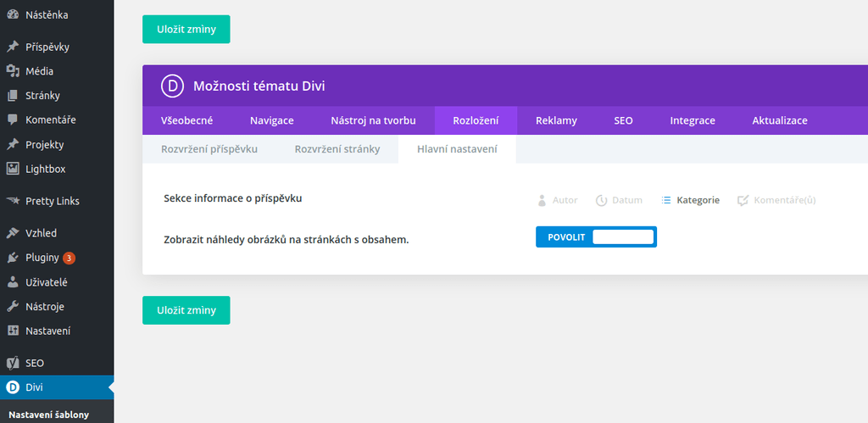Click the bottom Uložit změny button

click(186, 310)
